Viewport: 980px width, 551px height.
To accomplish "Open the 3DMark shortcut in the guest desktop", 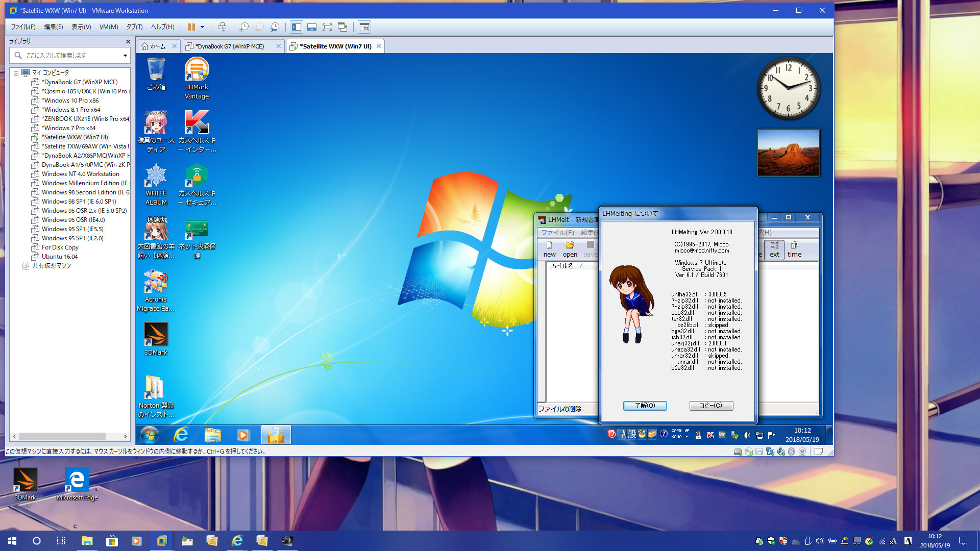I will [x=156, y=339].
